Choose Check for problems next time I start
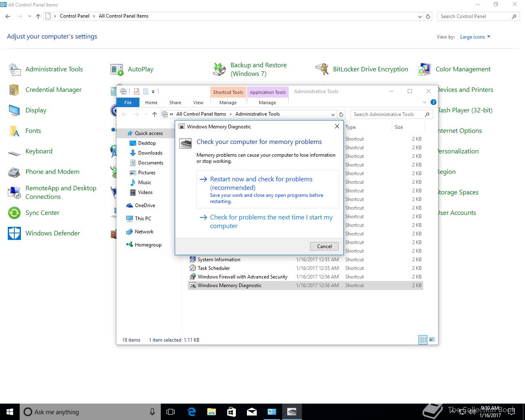Image resolution: width=525 pixels, height=420 pixels. (267, 221)
